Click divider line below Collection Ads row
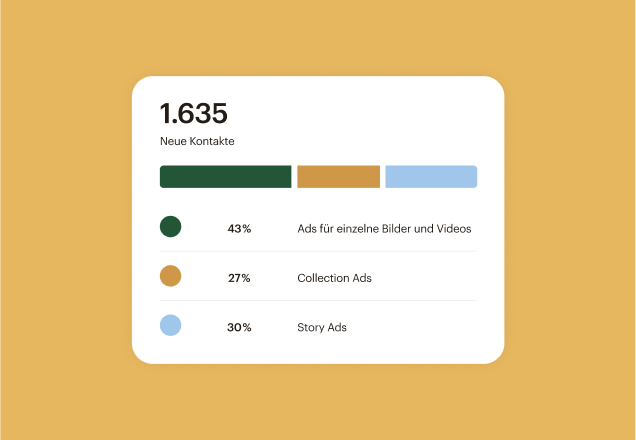This screenshot has height=440, width=636. [x=318, y=301]
